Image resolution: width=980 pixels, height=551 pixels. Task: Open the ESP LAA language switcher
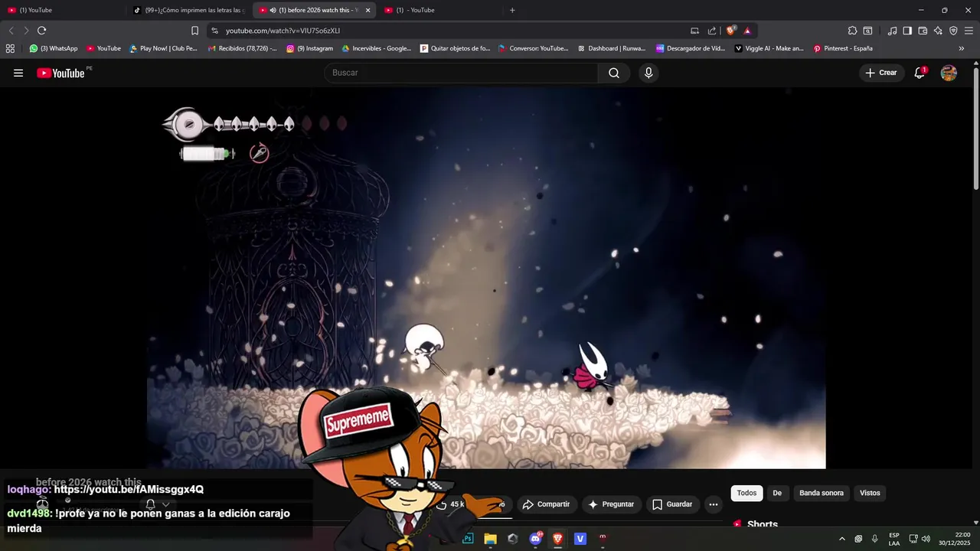pos(894,539)
